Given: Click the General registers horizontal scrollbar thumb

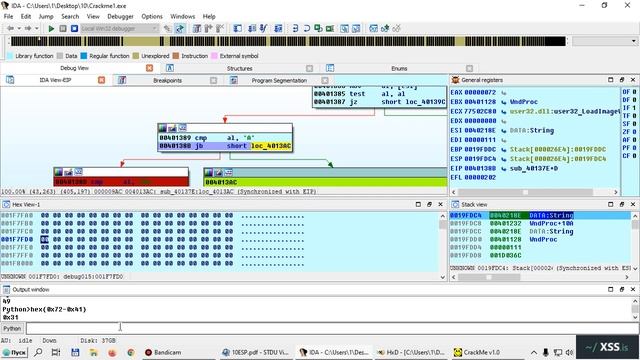Looking at the screenshot, I should pyautogui.click(x=525, y=192).
